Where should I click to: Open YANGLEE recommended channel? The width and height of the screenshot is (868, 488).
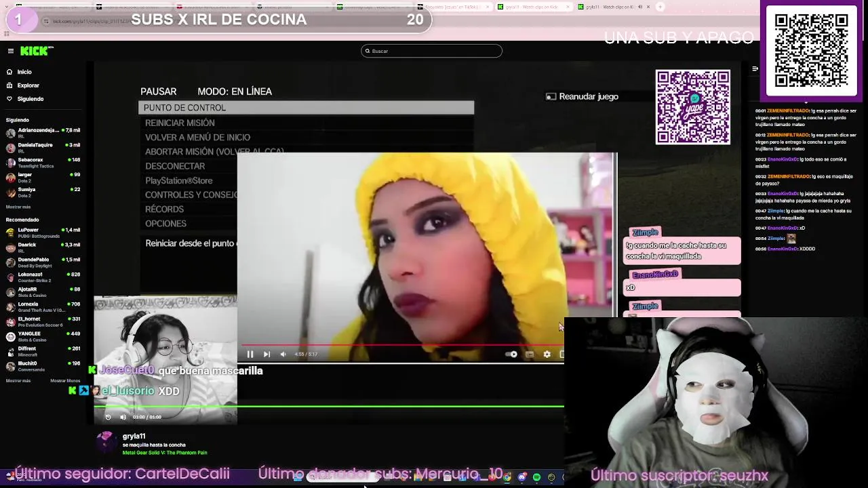click(x=43, y=335)
